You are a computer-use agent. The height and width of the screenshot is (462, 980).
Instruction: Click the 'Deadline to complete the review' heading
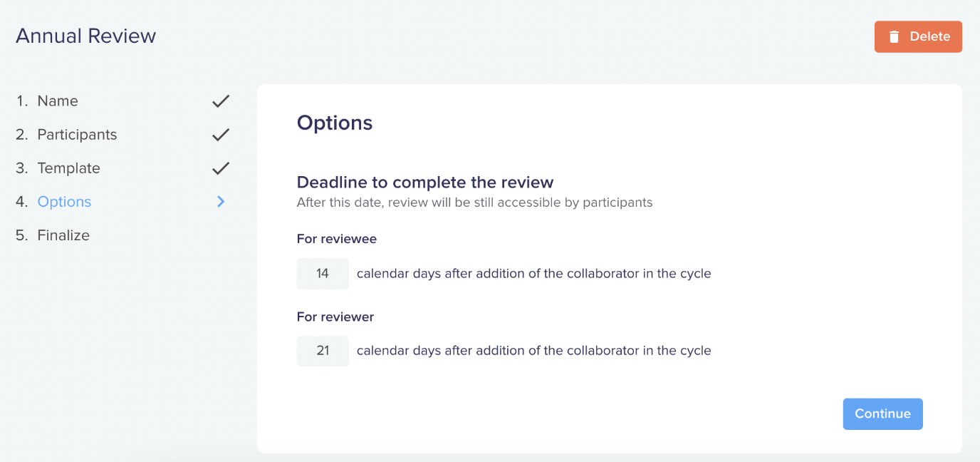pos(425,182)
